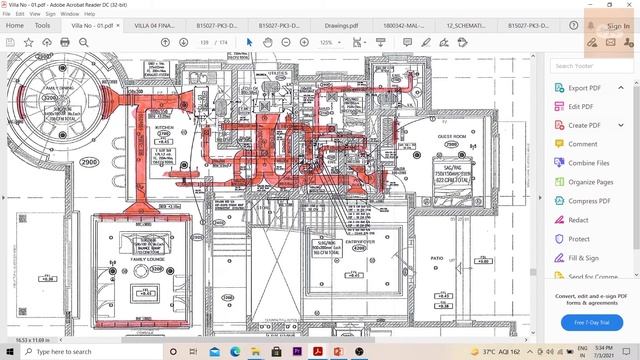Screen dimensions: 640x360
Task: Open the notifications bell
Action: pyautogui.click(x=591, y=26)
